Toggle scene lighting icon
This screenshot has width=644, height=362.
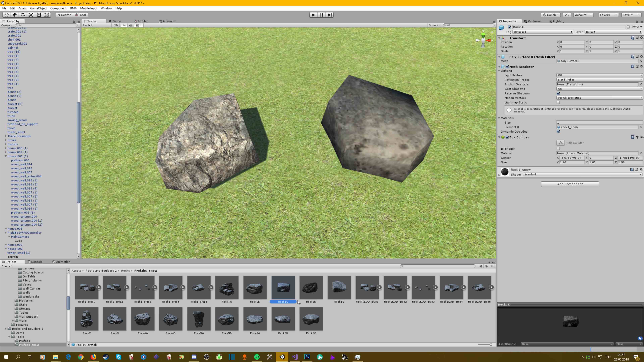pos(124,25)
